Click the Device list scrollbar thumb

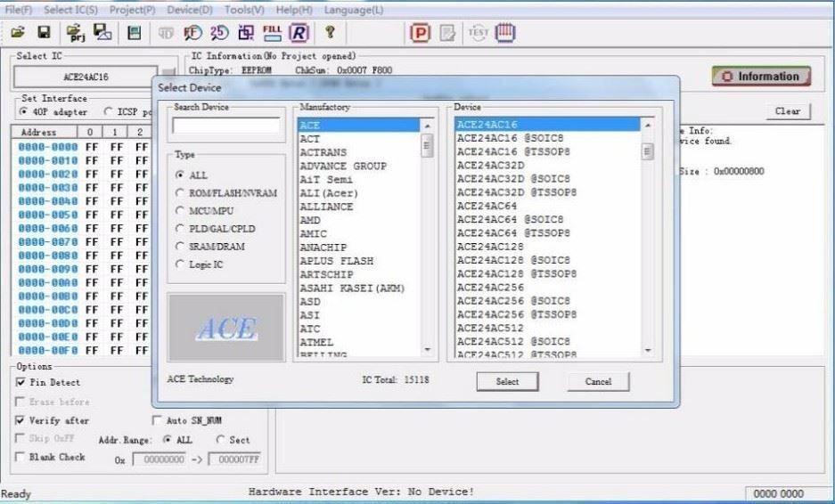[648, 151]
